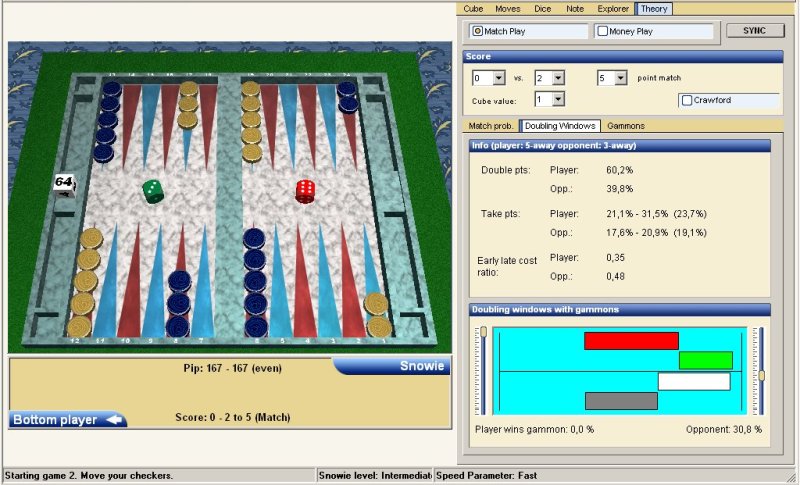
Task: Select the Money Play option
Action: (x=603, y=31)
